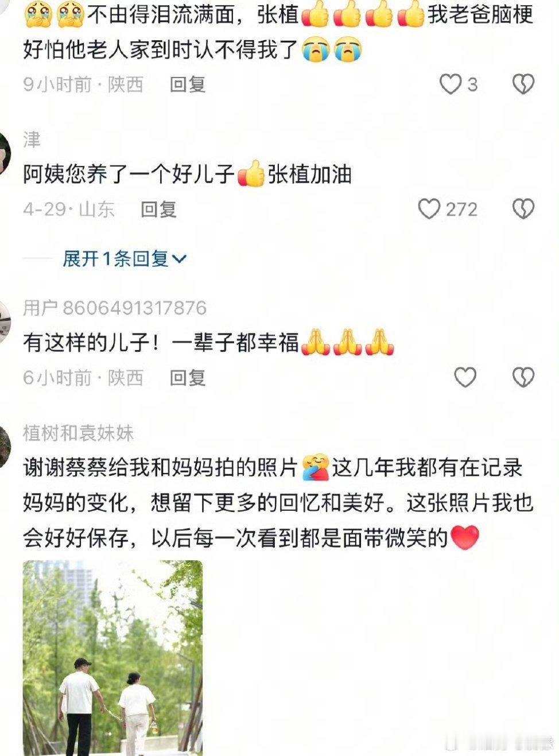Dislike the Shaanxi comment posted 9 hours ago
The height and width of the screenshot is (756, 559).
[x=523, y=84]
